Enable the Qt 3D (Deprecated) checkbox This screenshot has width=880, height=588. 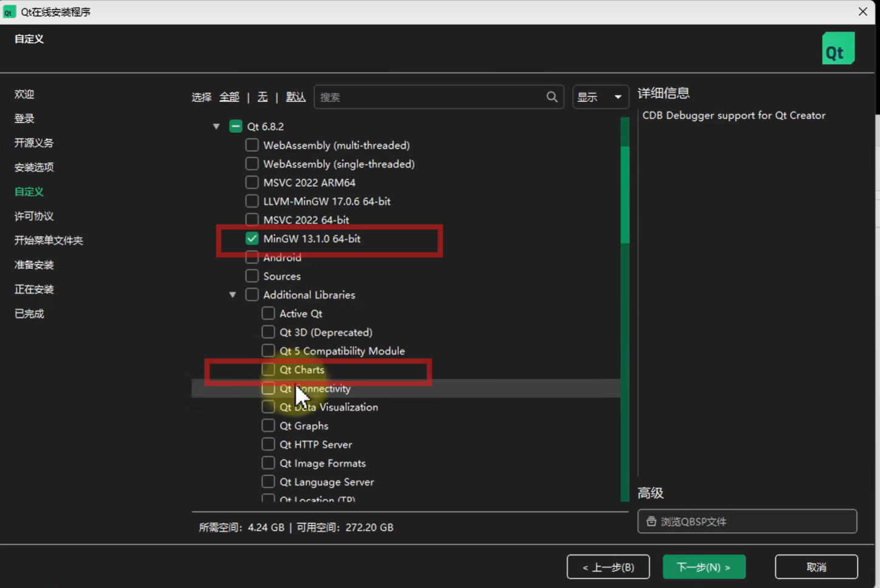[268, 332]
